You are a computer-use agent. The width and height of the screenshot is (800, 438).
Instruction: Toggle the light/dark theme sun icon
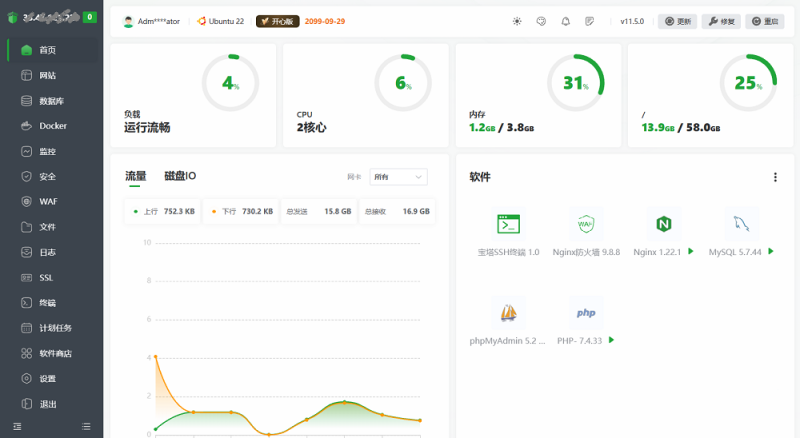coord(517,21)
